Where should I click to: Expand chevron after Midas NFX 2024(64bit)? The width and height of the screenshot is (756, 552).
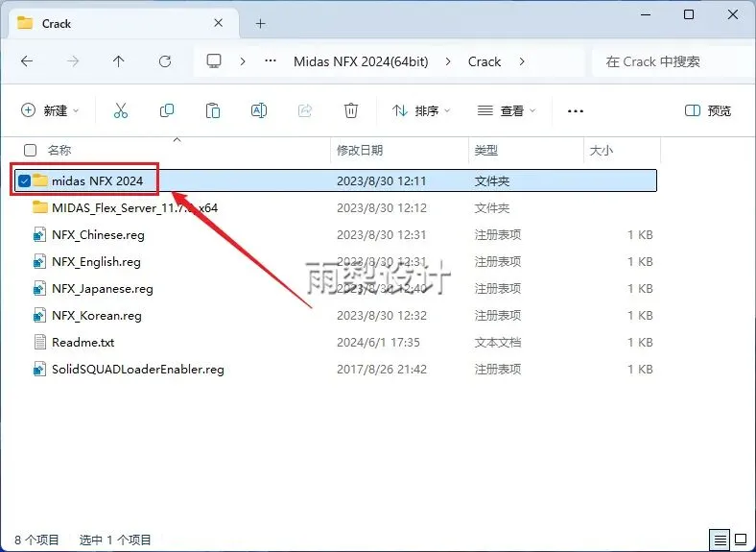coord(448,61)
